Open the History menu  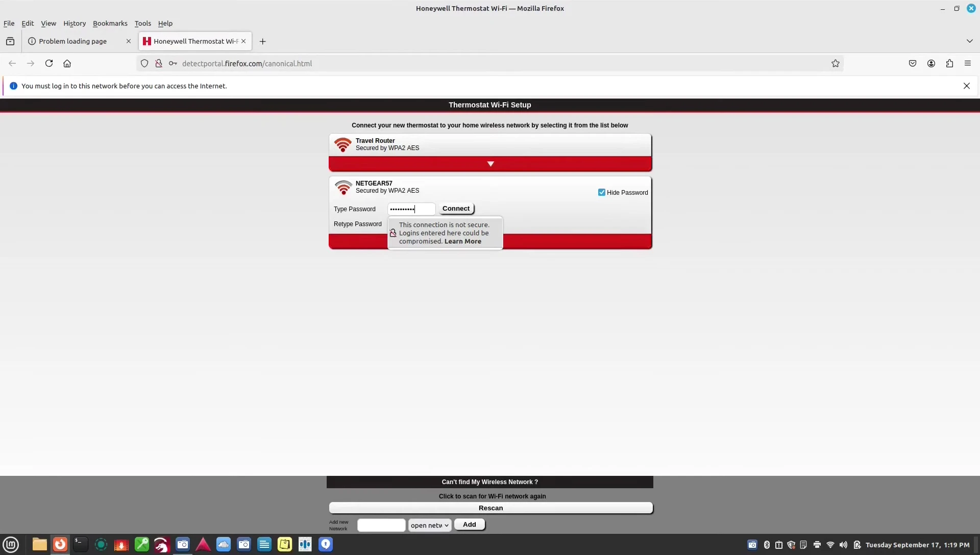(x=75, y=23)
